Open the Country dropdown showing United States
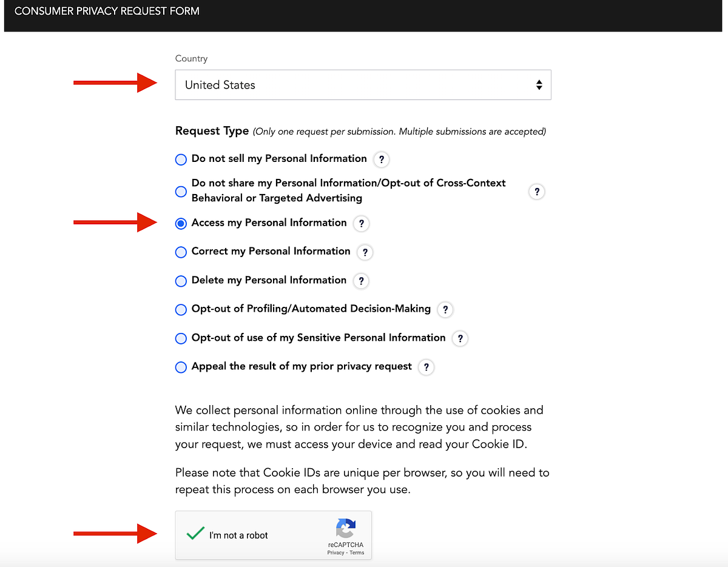This screenshot has height=567, width=728. pyautogui.click(x=362, y=85)
